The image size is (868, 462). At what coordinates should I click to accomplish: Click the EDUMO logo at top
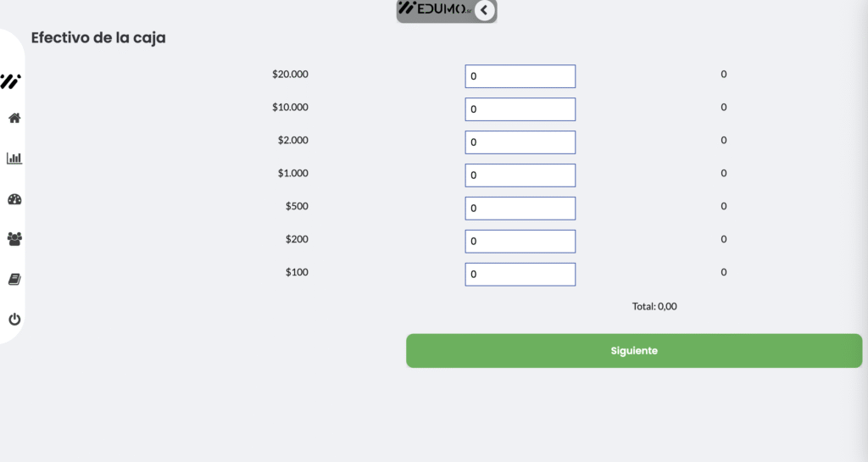pos(436,9)
